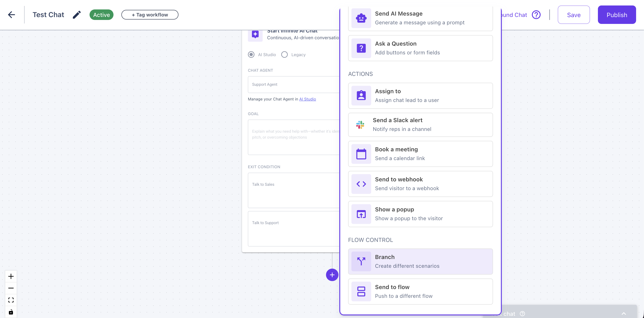644x318 pixels.
Task: Select the Send to webhook action
Action: click(420, 184)
